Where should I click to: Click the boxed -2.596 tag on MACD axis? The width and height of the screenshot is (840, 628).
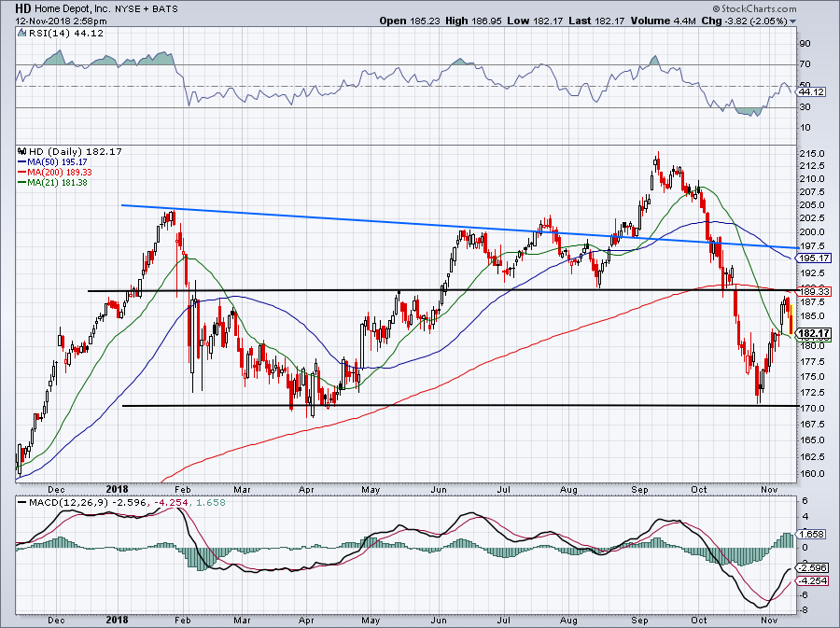click(x=812, y=567)
